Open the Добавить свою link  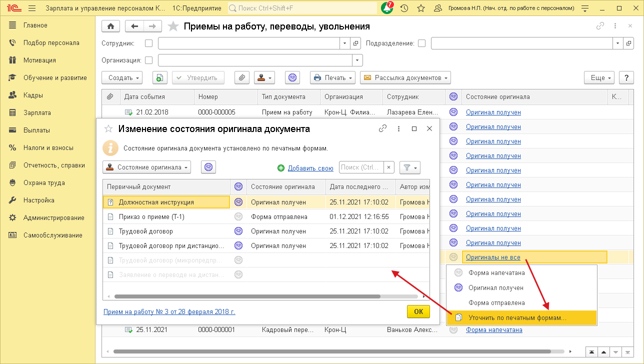point(310,168)
